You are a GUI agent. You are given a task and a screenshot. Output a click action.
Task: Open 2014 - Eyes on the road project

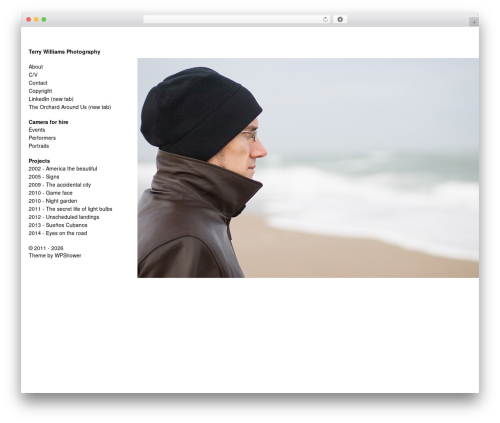[x=58, y=233]
